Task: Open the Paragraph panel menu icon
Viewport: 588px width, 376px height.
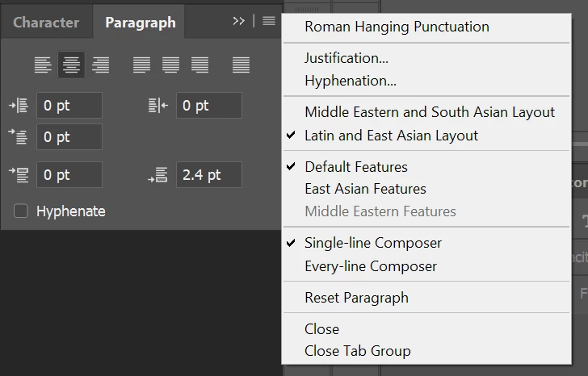Action: point(269,21)
